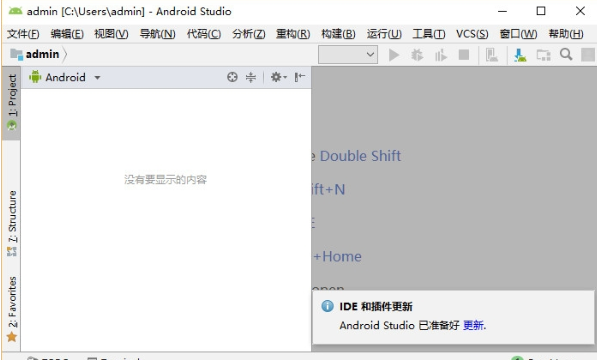Click the IDE 和插件更新 notification title
The width and height of the screenshot is (597, 360).
376,306
